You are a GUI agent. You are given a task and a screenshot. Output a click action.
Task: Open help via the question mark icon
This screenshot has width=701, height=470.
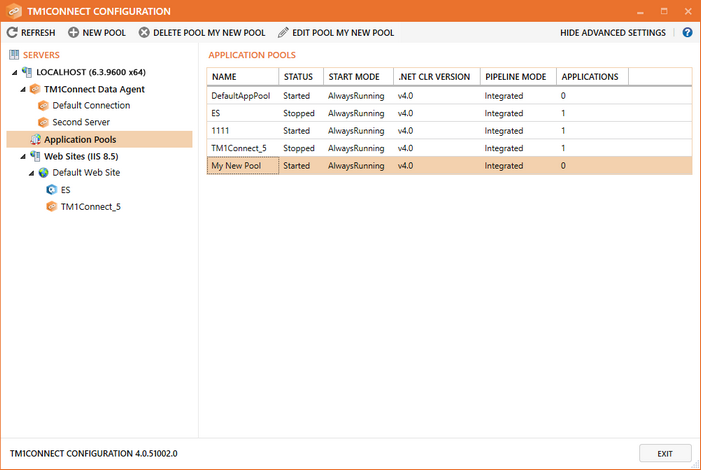click(x=687, y=32)
